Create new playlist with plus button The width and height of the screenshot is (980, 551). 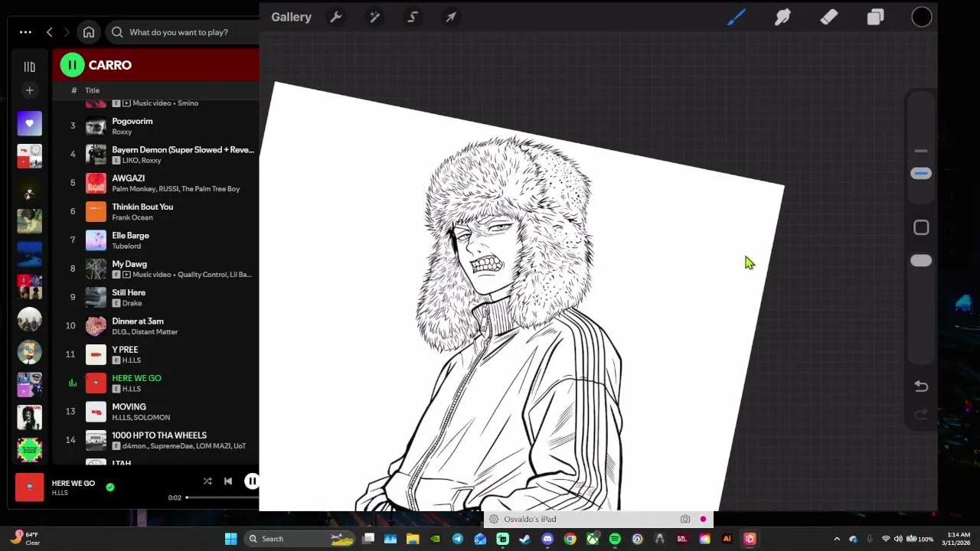(x=29, y=90)
